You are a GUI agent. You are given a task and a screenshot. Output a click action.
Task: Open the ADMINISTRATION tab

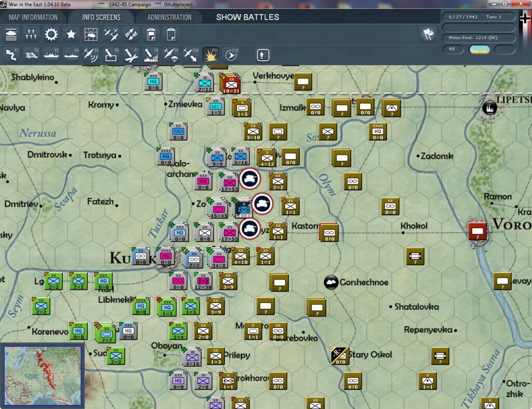point(169,17)
